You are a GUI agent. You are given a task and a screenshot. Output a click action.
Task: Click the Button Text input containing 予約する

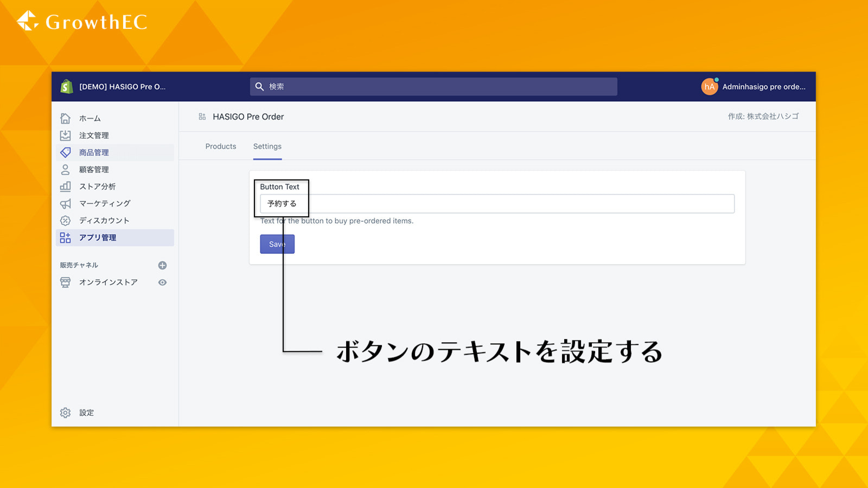tap(497, 204)
